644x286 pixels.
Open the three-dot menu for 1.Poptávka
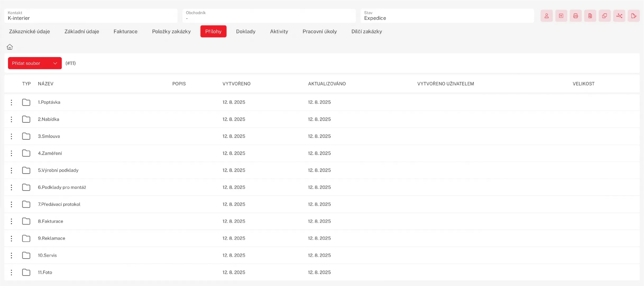click(x=11, y=102)
